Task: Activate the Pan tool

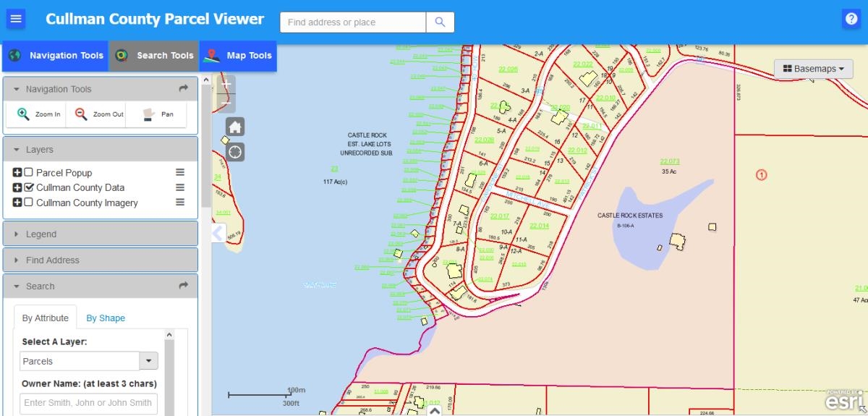Action: pyautogui.click(x=158, y=114)
